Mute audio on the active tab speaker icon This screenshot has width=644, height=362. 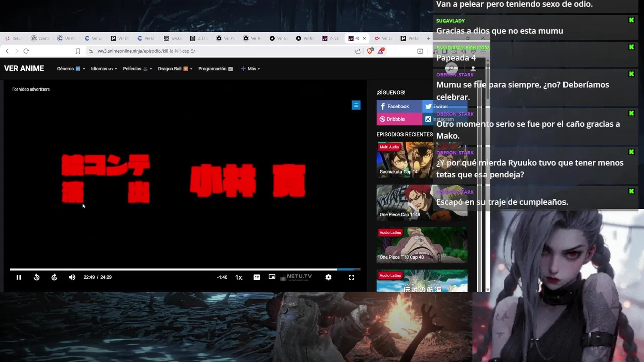(358, 38)
